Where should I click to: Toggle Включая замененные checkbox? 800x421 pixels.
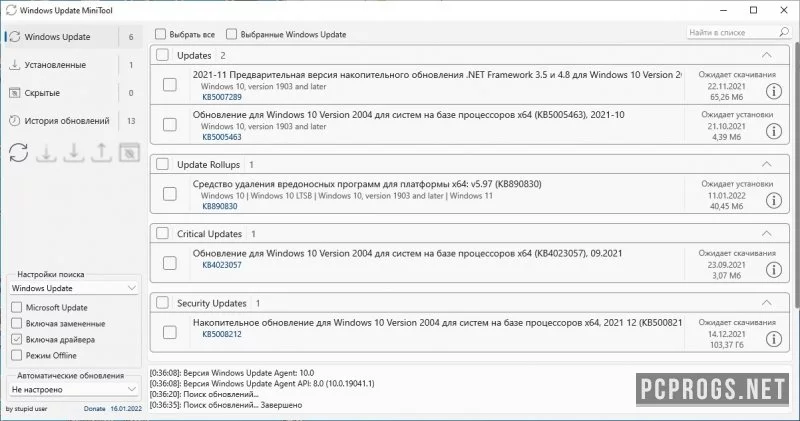click(x=17, y=324)
